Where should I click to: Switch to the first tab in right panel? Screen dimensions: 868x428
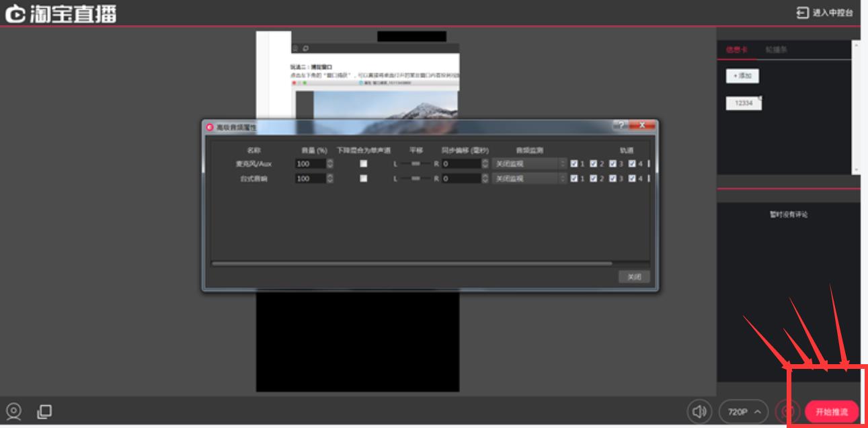tap(736, 50)
